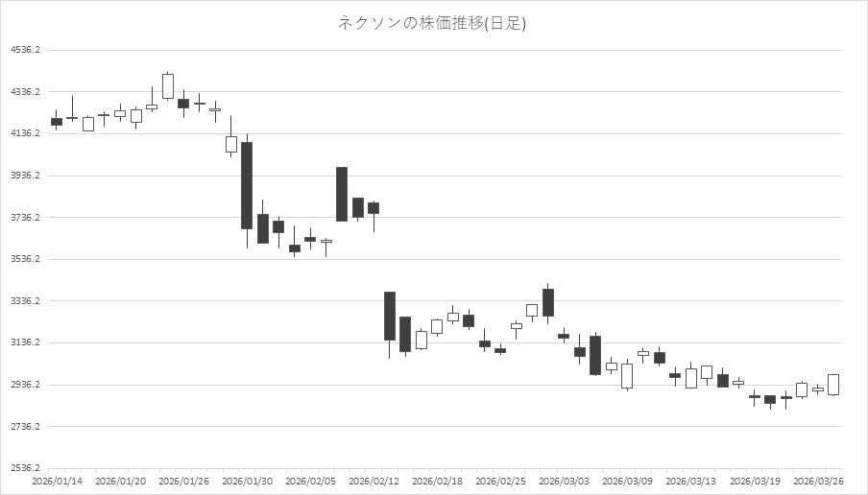Click the 2026/02/12 date label
868x495 pixels.
pos(374,481)
